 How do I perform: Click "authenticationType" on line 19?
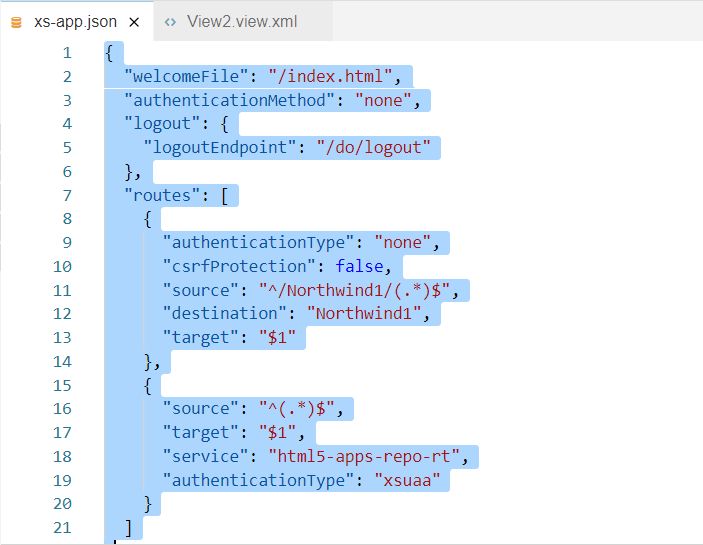click(x=258, y=480)
